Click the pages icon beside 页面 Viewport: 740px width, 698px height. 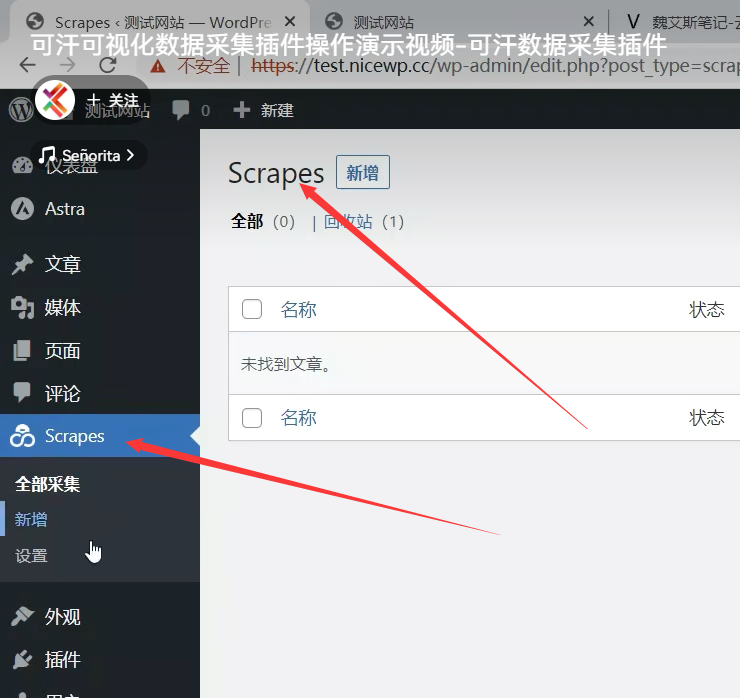pos(22,351)
